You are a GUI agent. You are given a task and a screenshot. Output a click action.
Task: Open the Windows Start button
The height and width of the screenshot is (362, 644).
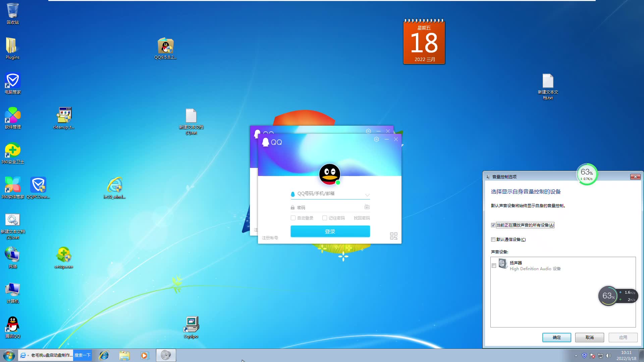(x=9, y=355)
